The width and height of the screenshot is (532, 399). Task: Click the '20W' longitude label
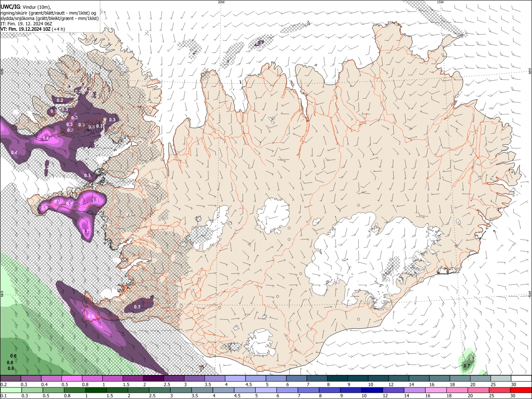221,2
